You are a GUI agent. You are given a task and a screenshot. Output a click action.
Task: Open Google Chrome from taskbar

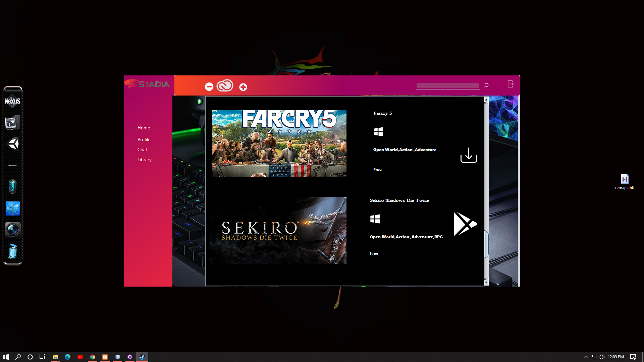pos(93,357)
